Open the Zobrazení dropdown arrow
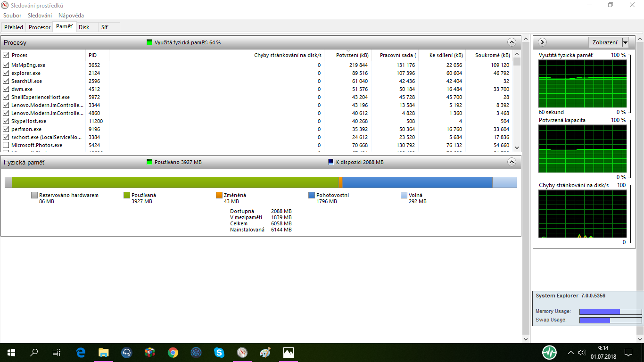Screen dimensions: 644x362 625,42
